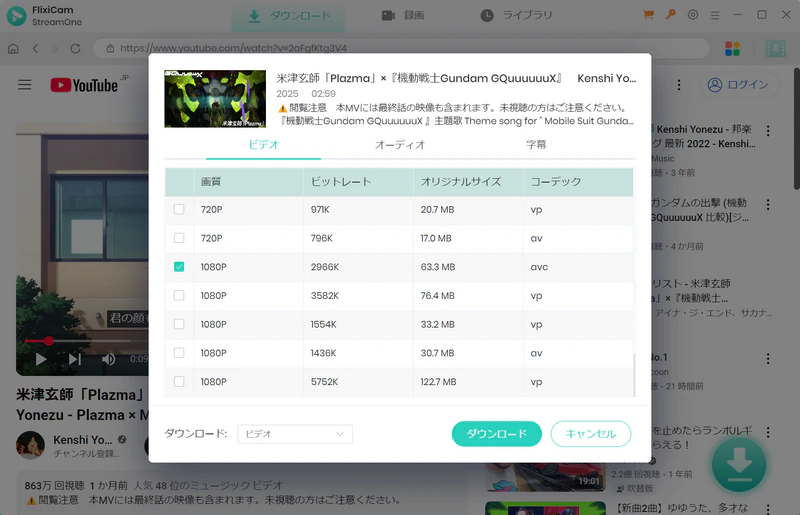This screenshot has width=800, height=515.
Task: Check the 1080P 1436K av row
Action: [179, 353]
